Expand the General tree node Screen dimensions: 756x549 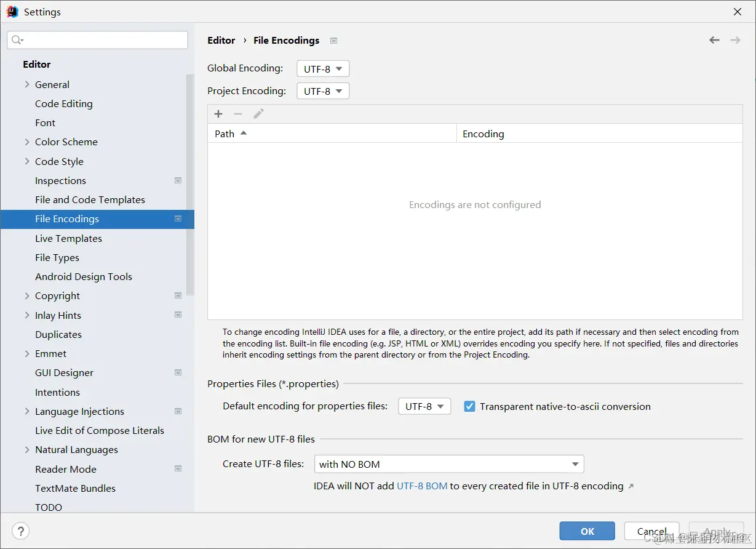[27, 84]
